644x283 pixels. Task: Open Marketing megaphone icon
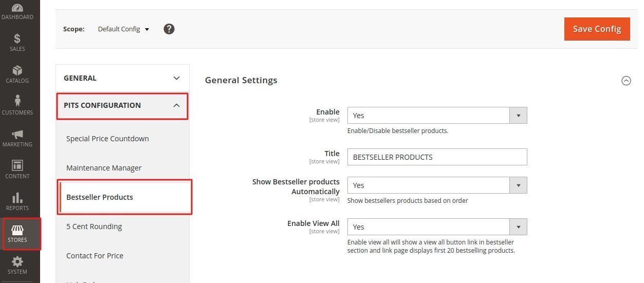(17, 138)
